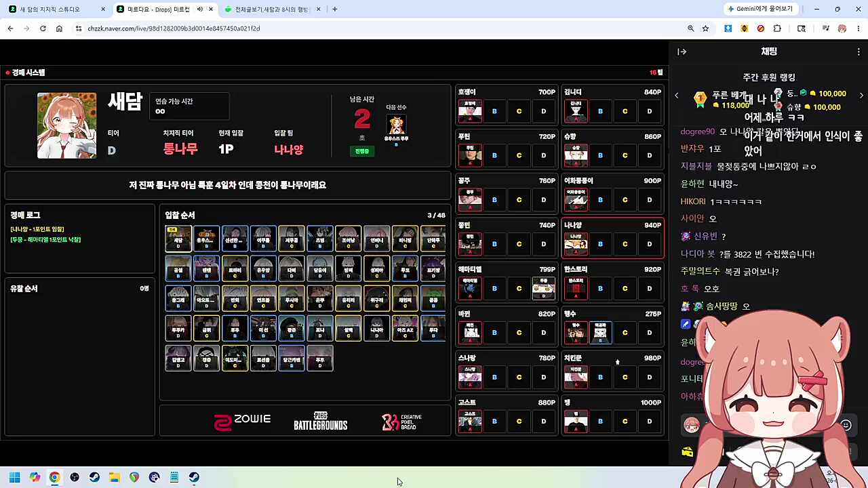Click the 새담 player portrait
868x488 pixels.
coord(66,125)
